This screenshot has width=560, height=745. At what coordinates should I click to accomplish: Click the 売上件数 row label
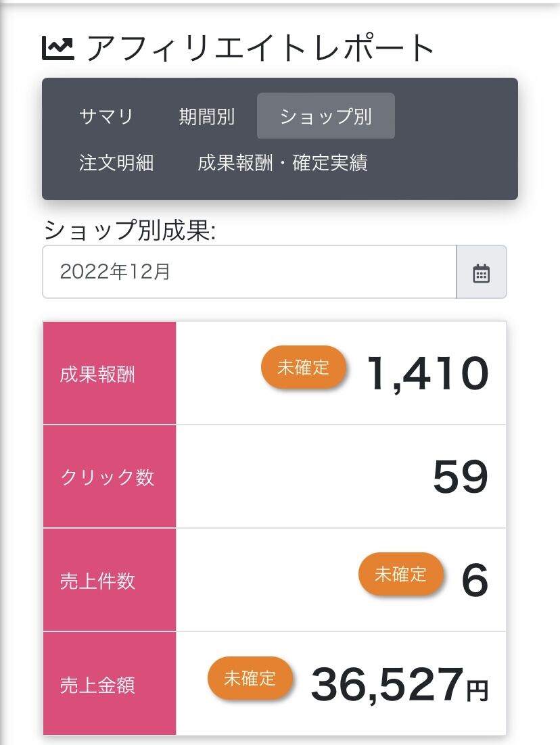(x=97, y=581)
